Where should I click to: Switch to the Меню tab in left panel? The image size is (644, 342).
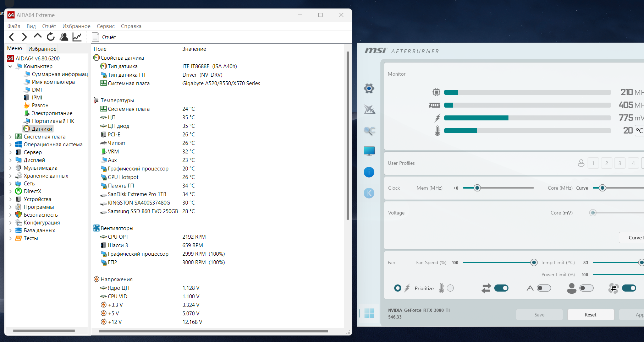(15, 48)
